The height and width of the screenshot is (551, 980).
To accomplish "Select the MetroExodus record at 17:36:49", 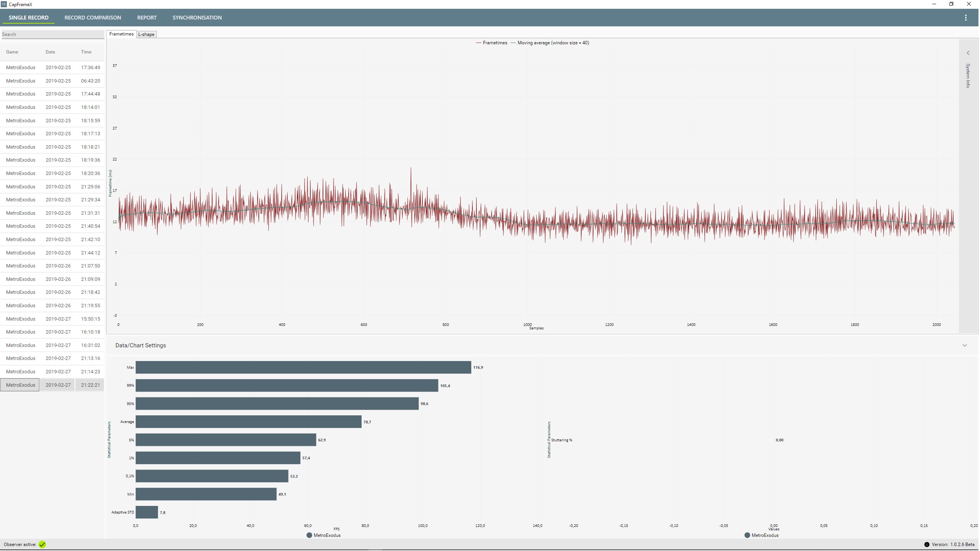I will pos(52,68).
